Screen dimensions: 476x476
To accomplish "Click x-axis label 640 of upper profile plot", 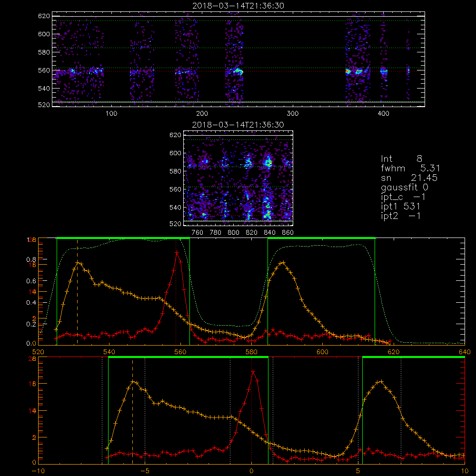I will [465, 352].
